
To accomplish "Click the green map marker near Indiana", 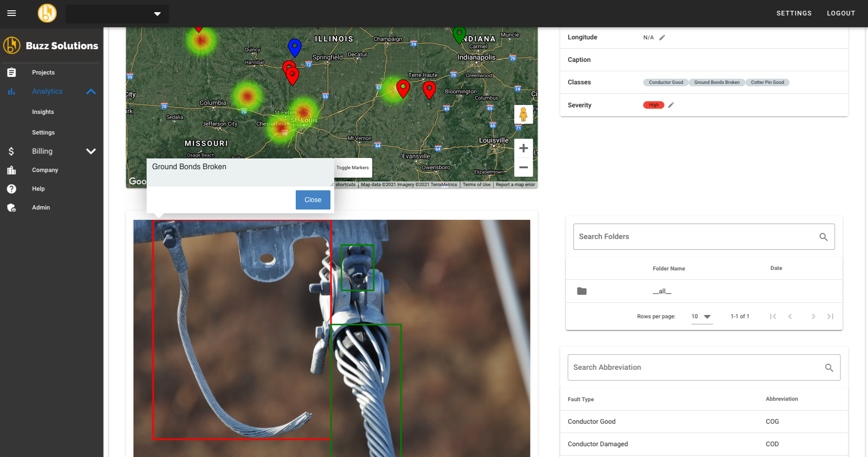I will point(459,35).
